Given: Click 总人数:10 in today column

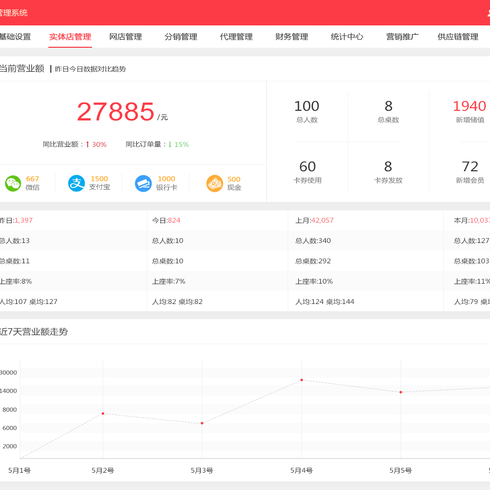Looking at the screenshot, I should point(168,241).
